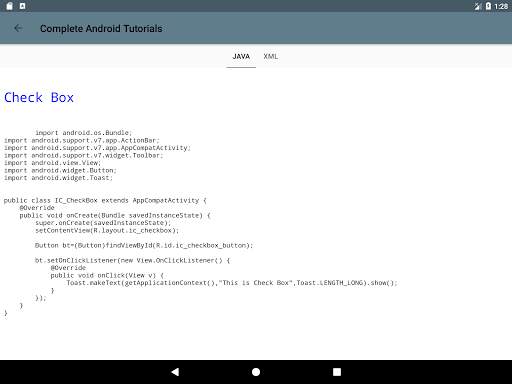Viewport: 512px width, 384px height.
Task: Tap the keyboard 'A' notification icon
Action: click(x=22, y=6)
